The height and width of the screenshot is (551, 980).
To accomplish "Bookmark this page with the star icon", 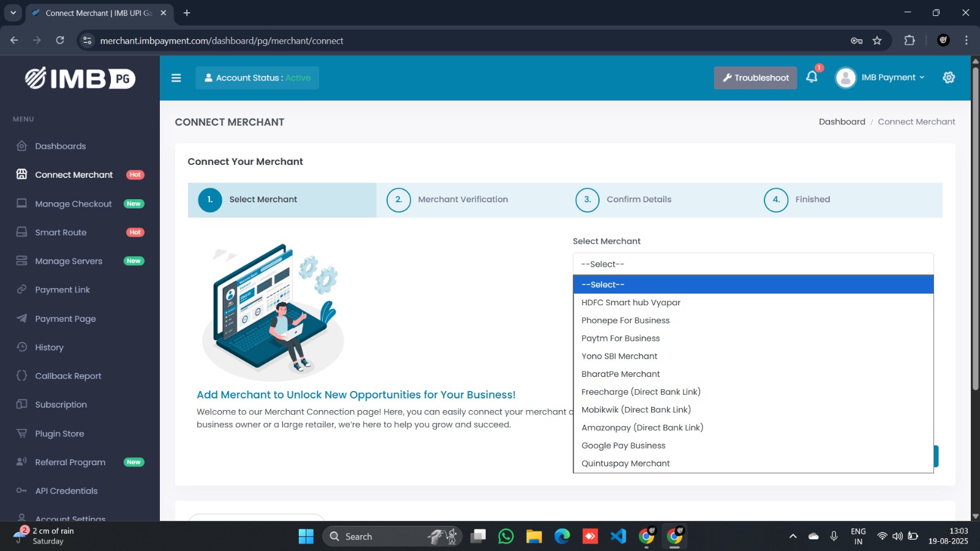I will (877, 40).
